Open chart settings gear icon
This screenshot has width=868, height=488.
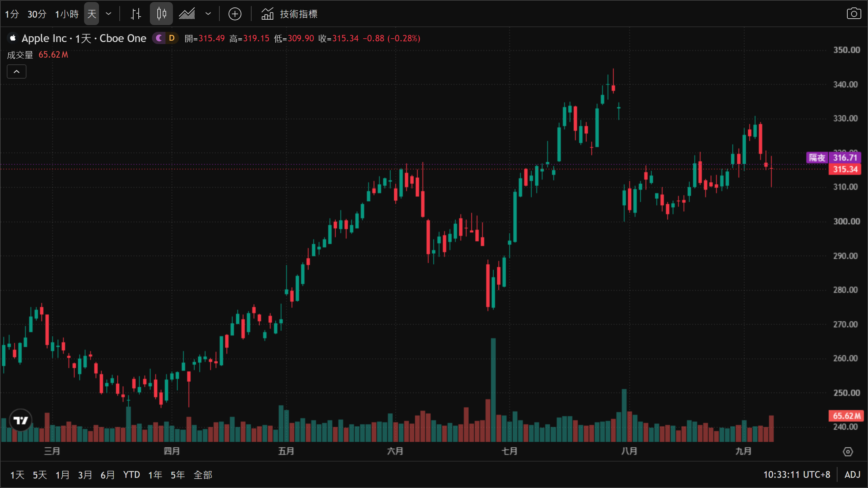[848, 452]
